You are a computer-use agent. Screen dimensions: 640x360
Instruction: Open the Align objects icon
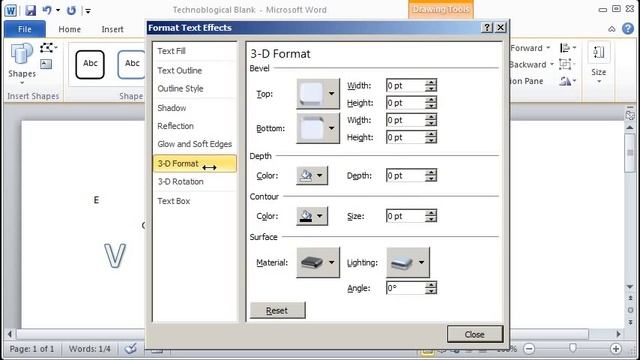567,48
